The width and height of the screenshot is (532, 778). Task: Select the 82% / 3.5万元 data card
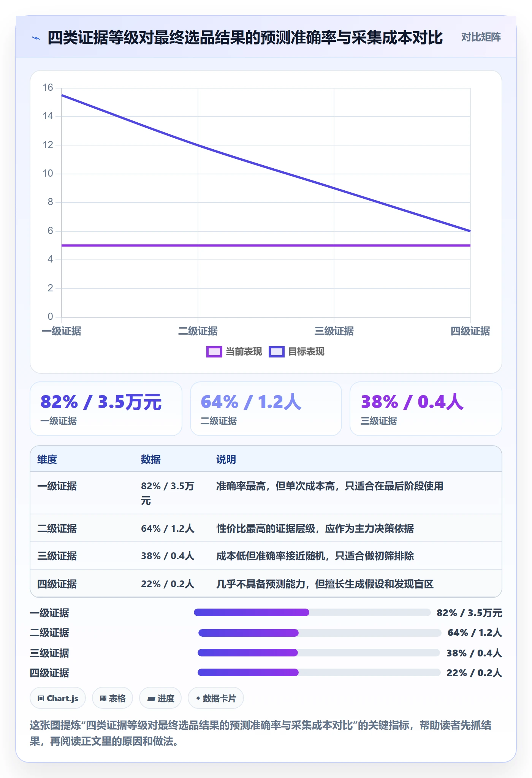106,409
